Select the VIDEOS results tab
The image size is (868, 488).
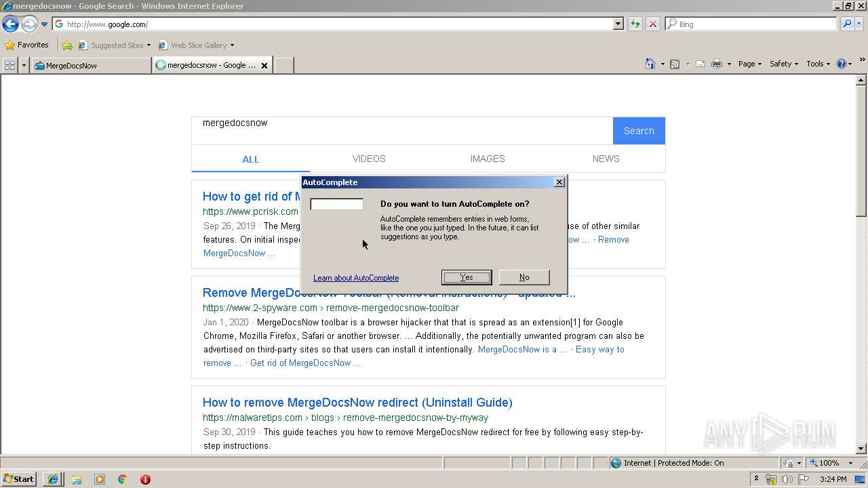[x=369, y=159]
